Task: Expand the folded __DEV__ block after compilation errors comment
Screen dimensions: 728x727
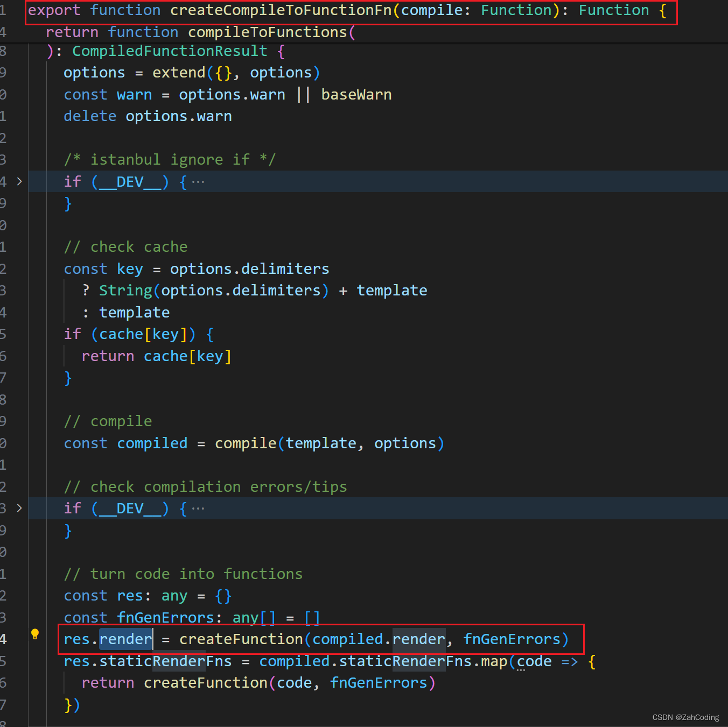Action: (x=19, y=508)
